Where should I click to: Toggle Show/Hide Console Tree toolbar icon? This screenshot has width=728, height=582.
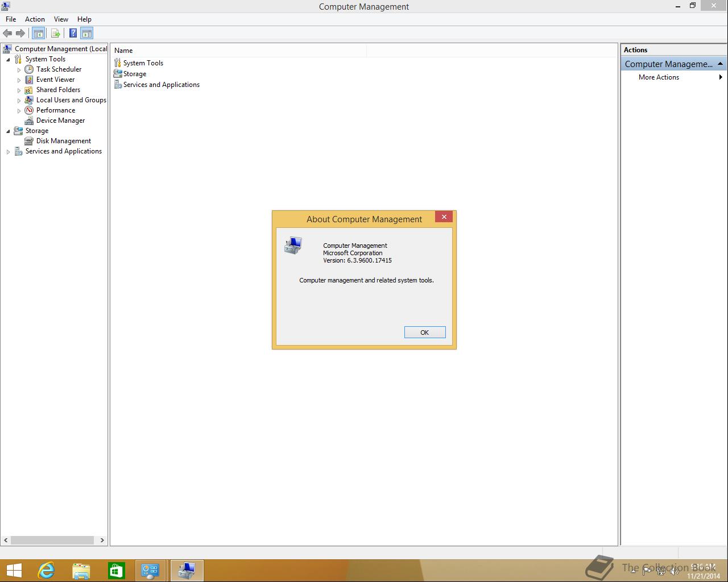(39, 34)
